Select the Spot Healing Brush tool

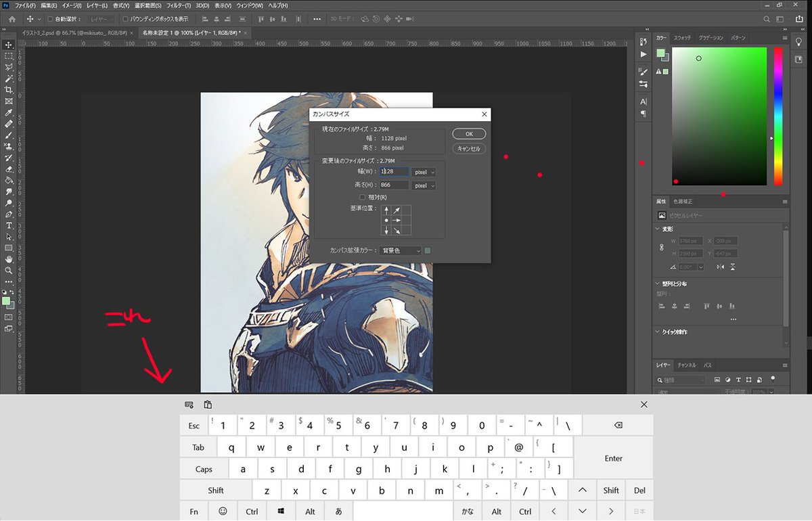point(9,124)
